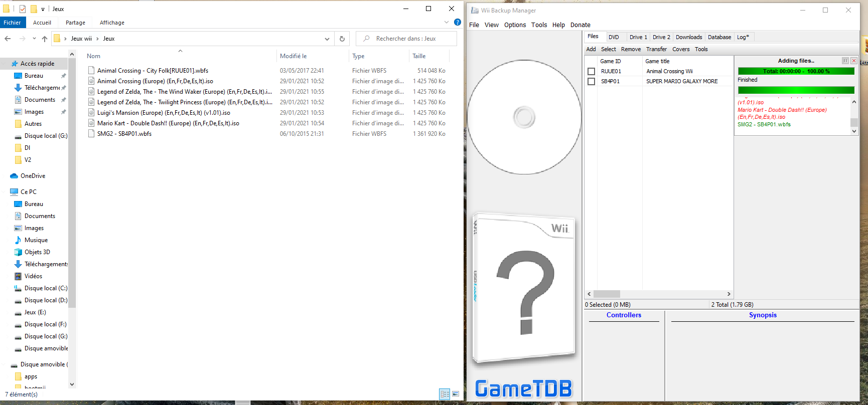Sort files by the Nom column header
Image resolution: width=868 pixels, height=405 pixels.
[180, 56]
